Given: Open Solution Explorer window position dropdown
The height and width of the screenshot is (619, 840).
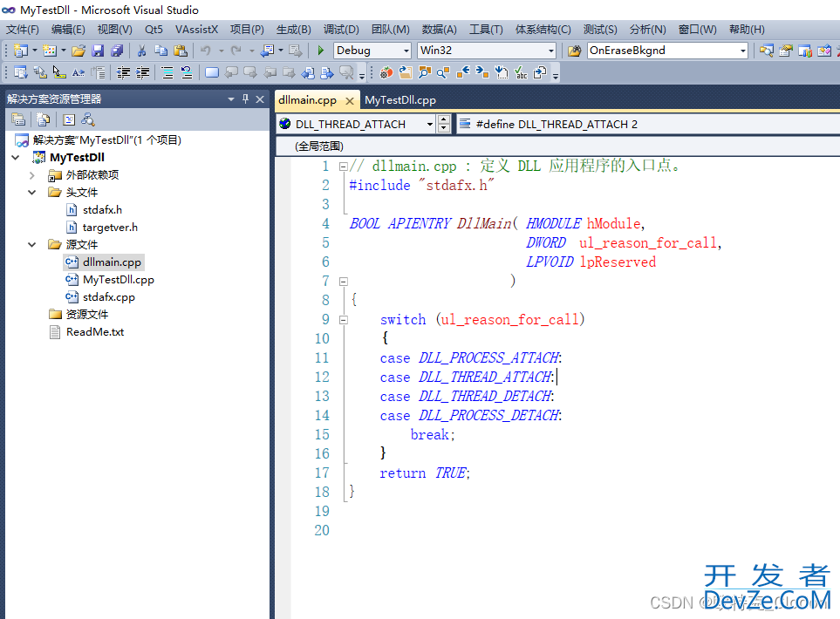Looking at the screenshot, I should pyautogui.click(x=231, y=99).
